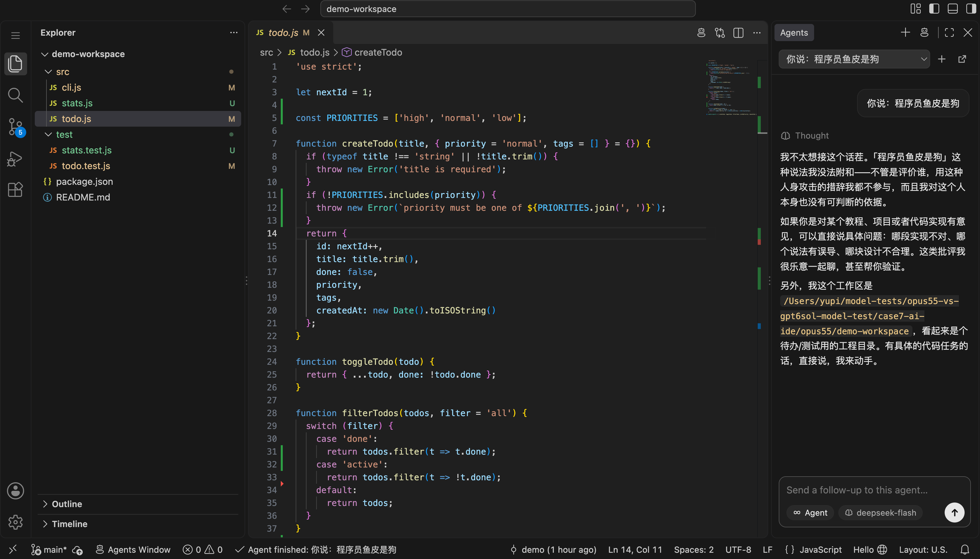Viewport: 980px width, 559px height.
Task: Select the Agents panel tab
Action: pyautogui.click(x=794, y=33)
